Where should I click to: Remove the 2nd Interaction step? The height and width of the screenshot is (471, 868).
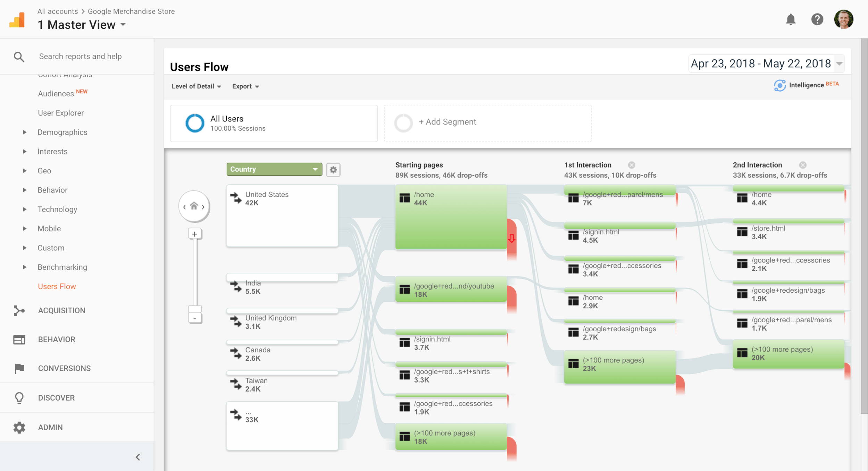click(802, 165)
